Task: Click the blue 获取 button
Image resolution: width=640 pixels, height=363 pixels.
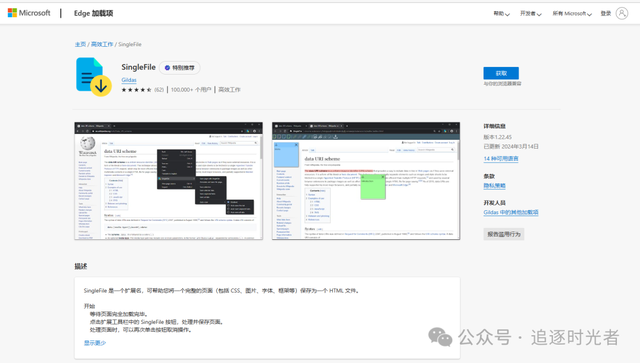Action: 501,73
